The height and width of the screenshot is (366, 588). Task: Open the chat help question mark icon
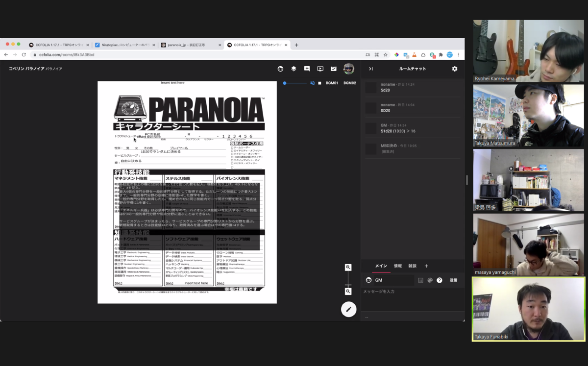click(440, 280)
